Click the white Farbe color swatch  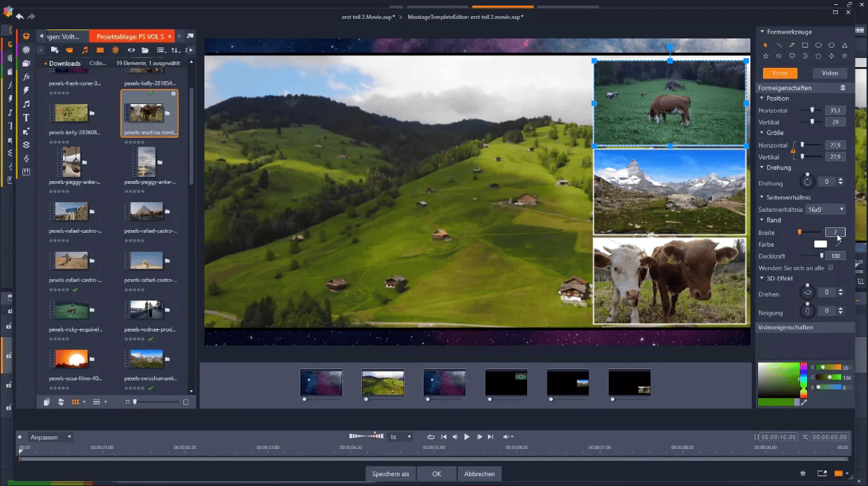click(820, 244)
